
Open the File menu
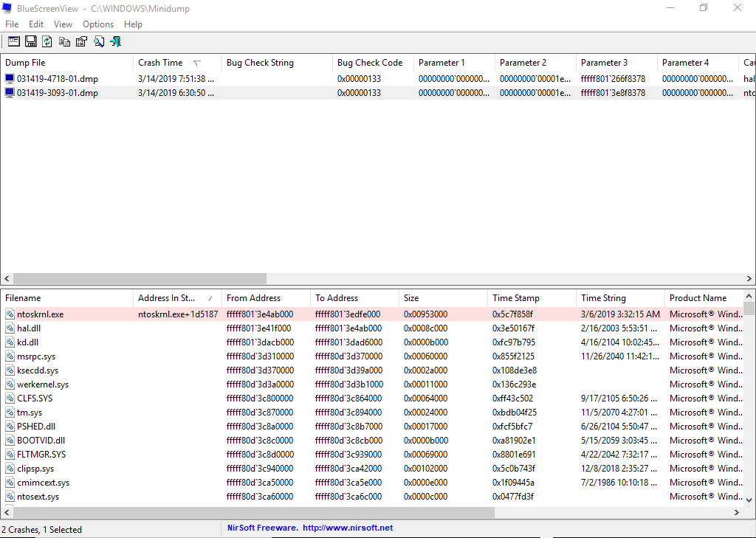tap(12, 24)
